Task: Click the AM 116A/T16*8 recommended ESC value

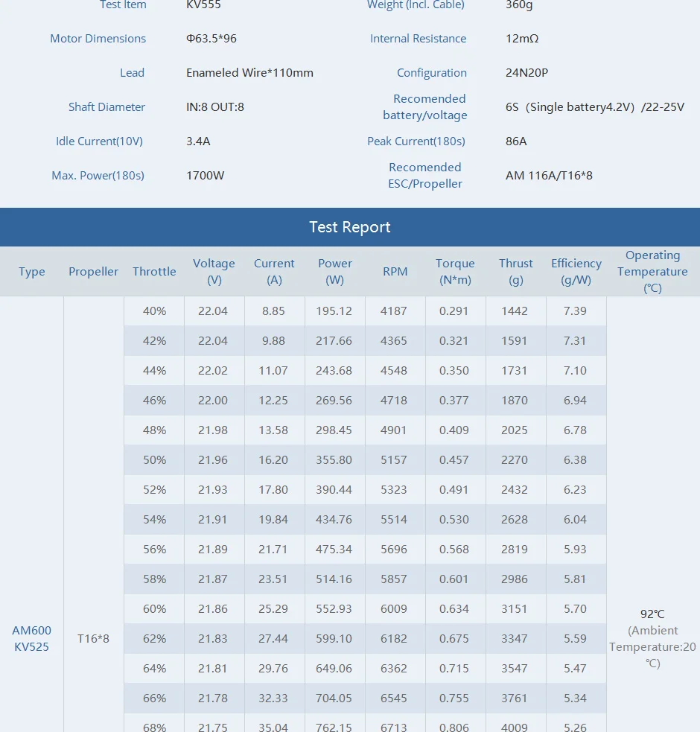Action: [549, 175]
